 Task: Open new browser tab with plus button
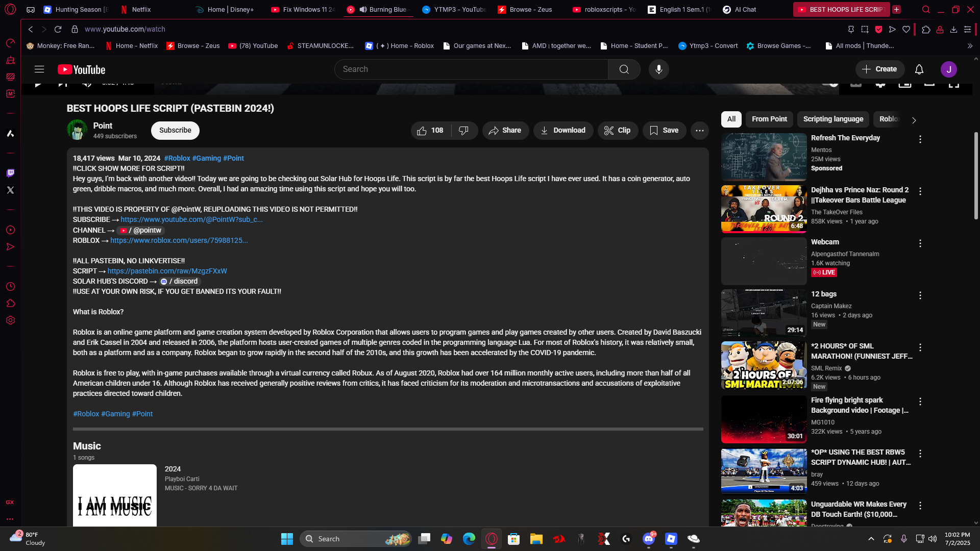(897, 9)
